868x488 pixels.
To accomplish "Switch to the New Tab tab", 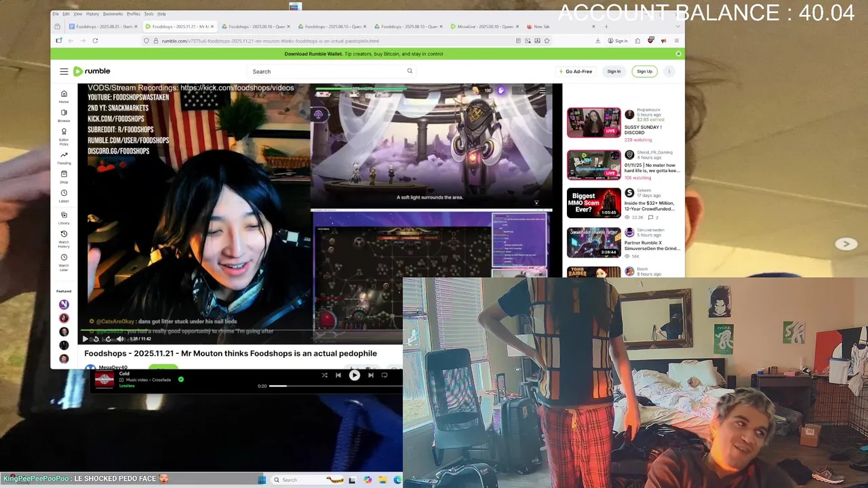I will [559, 26].
